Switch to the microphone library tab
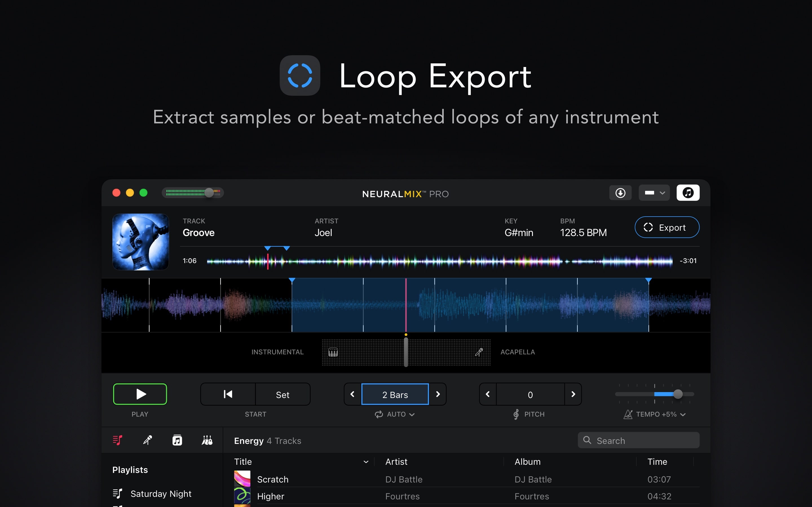Viewport: 812px width, 507px height. tap(147, 440)
